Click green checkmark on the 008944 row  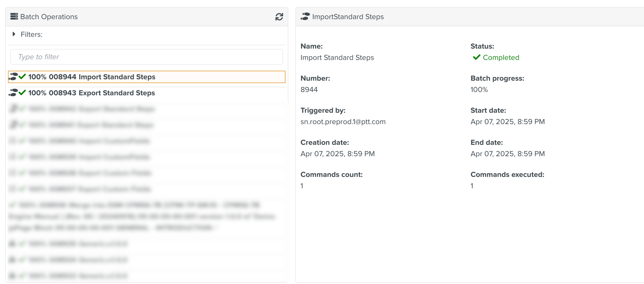22,76
